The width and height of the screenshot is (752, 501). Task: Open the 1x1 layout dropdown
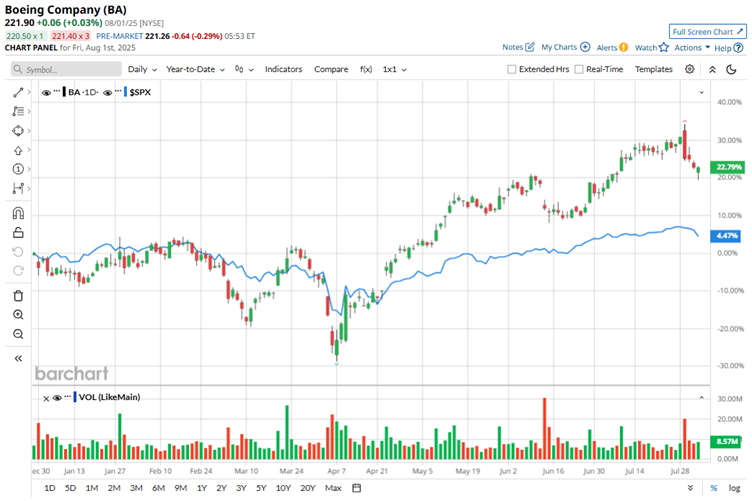[394, 70]
